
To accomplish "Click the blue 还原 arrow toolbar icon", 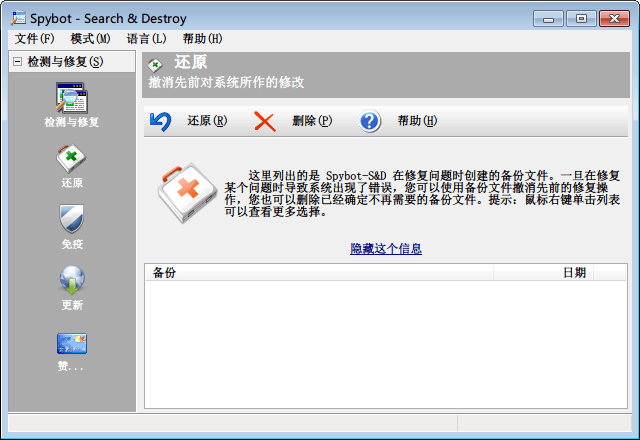I will [160, 122].
